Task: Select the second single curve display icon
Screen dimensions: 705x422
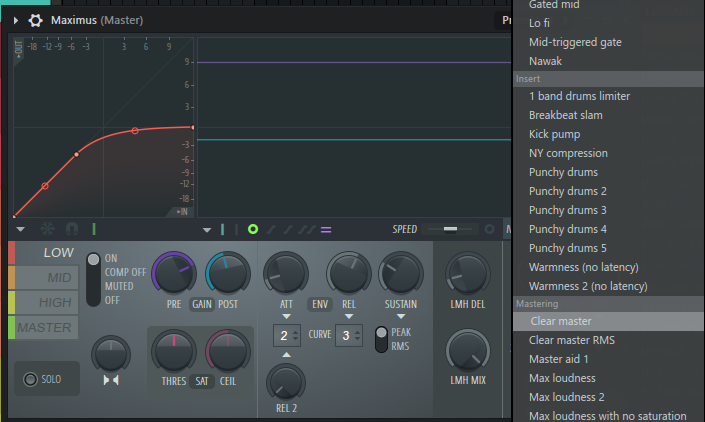Action: tap(288, 230)
